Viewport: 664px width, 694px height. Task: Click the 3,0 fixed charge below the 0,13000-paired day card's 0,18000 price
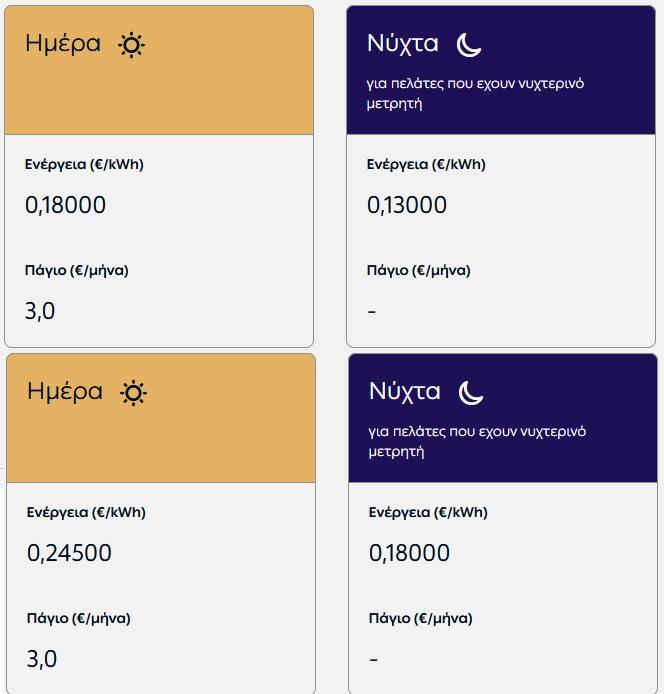40,310
